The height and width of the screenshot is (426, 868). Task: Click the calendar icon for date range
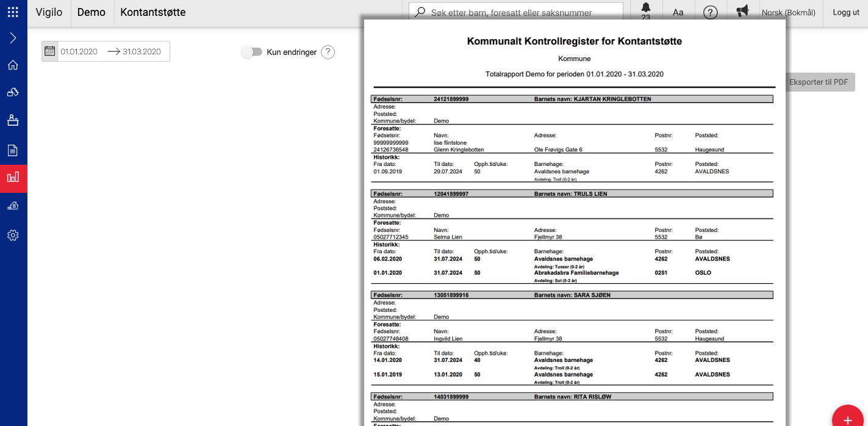pyautogui.click(x=50, y=51)
